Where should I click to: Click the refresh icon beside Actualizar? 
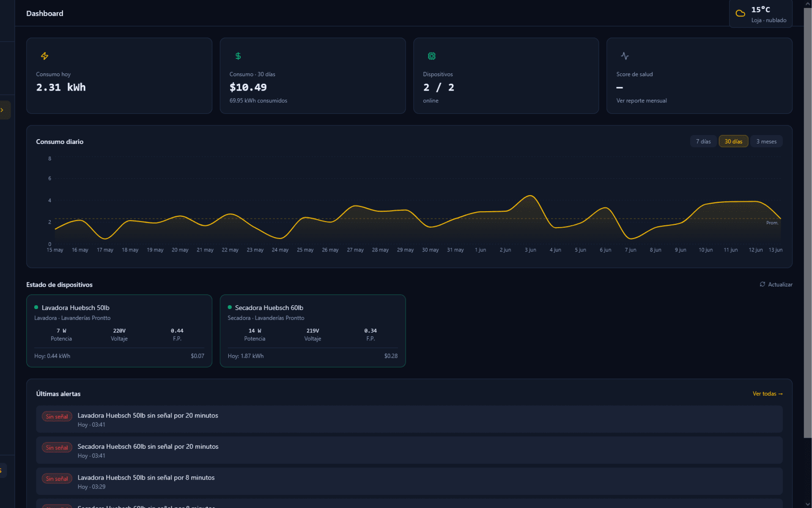pyautogui.click(x=762, y=284)
